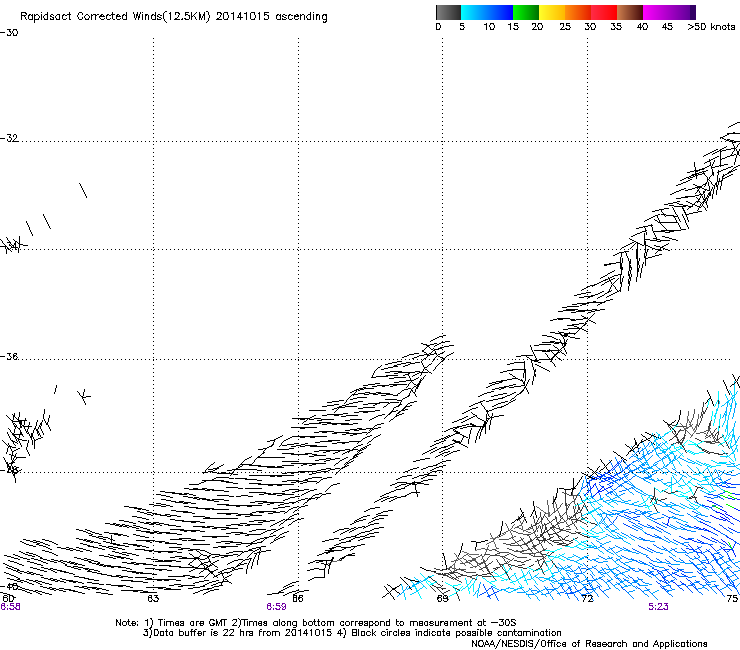Click the cyan-blue 5-15 knots color band
This screenshot has width=740, height=650.
(487, 12)
